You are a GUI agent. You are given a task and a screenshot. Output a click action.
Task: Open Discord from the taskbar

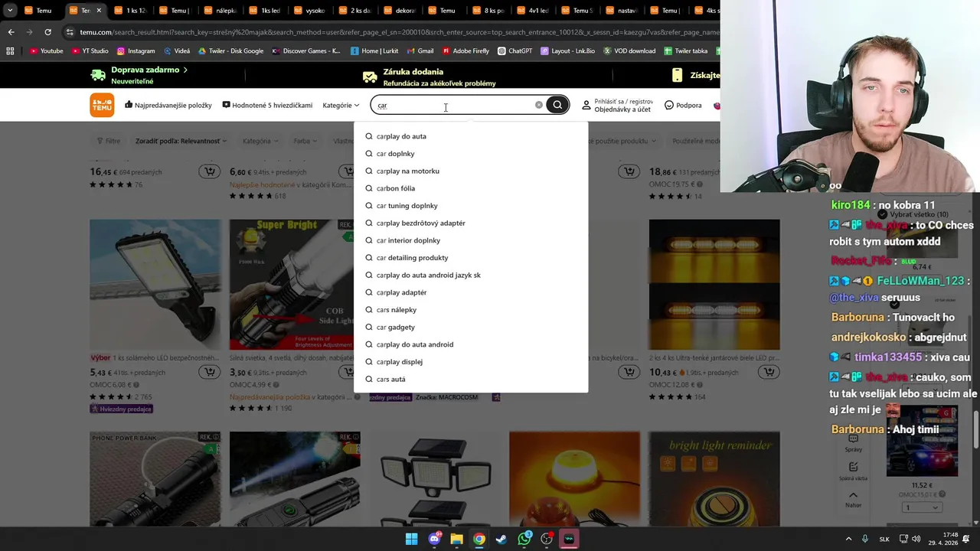(434, 540)
